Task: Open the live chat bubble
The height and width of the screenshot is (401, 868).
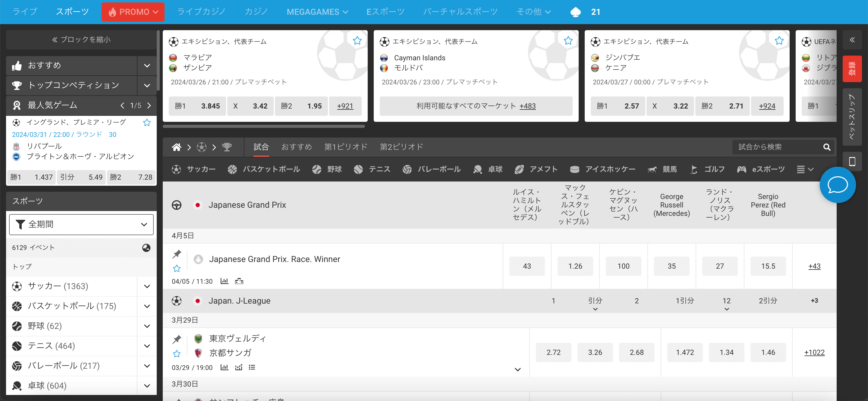Action: [837, 185]
